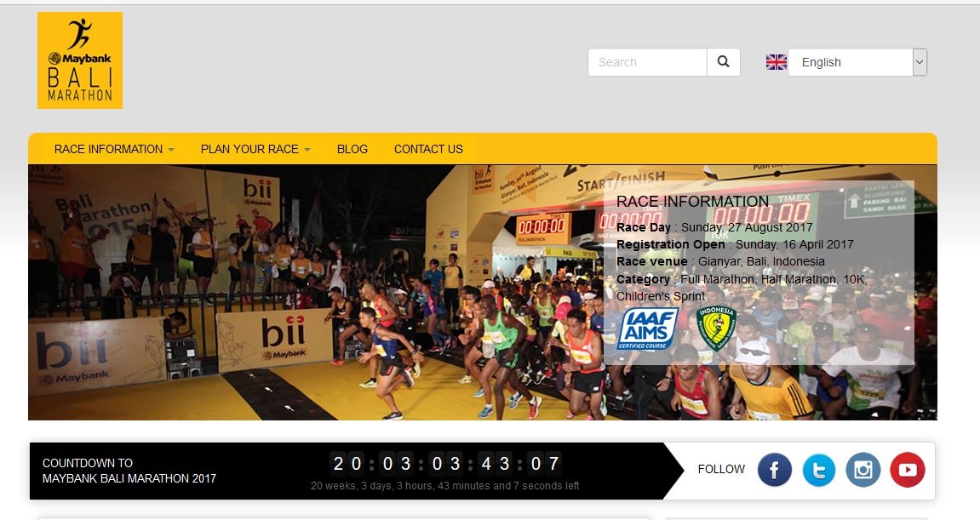Expand the Plan Your Race menu

tap(255, 150)
